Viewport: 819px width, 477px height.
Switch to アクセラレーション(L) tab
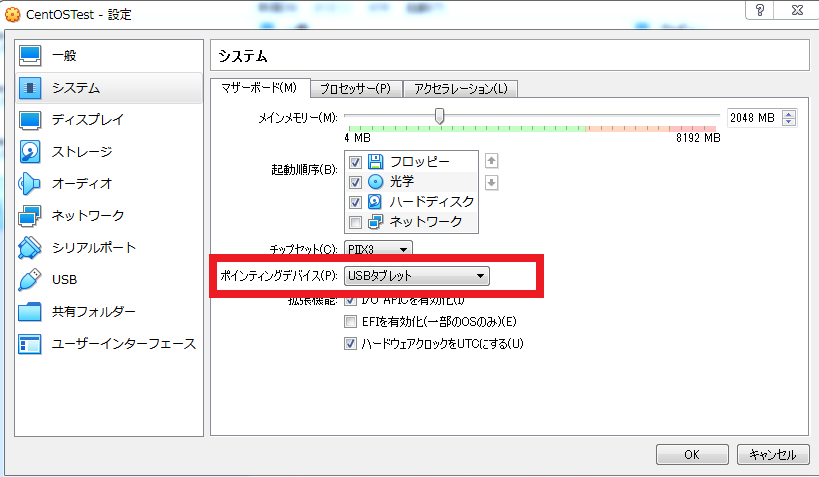coord(461,89)
